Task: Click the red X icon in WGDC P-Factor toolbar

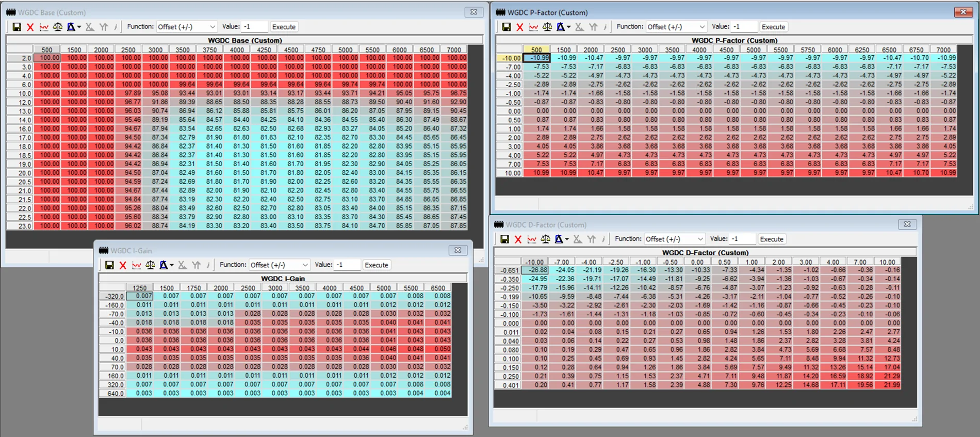Action: [x=520, y=27]
